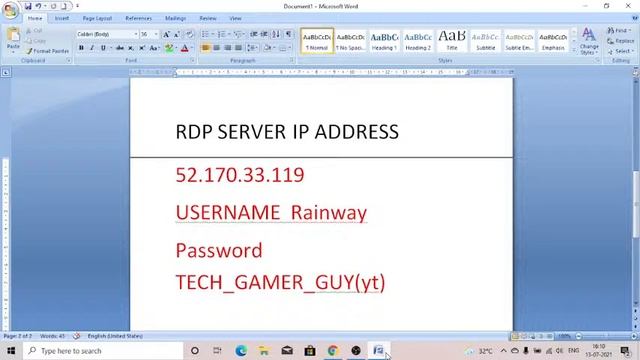The width and height of the screenshot is (640, 360).
Task: Switch to the Mailings tab
Action: coord(176,18)
